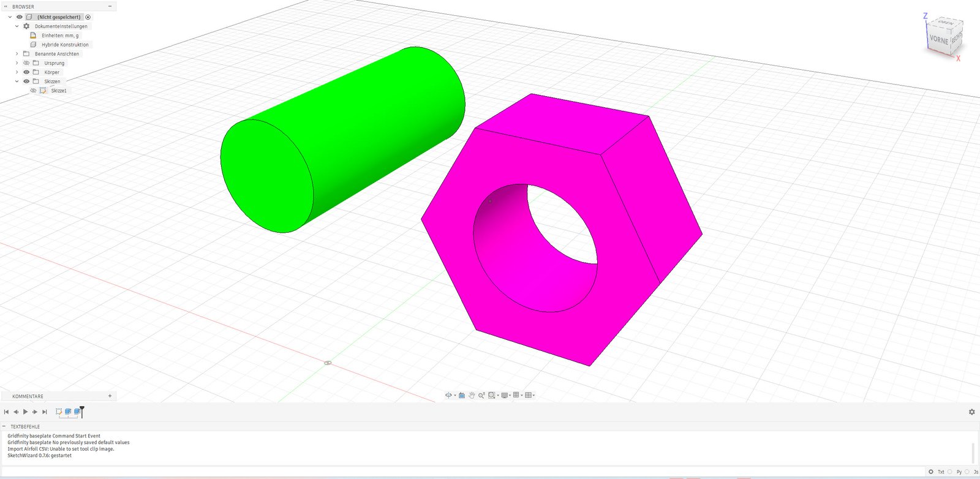The image size is (980, 479).
Task: Select Hybride Konstruktion item
Action: pyautogui.click(x=65, y=45)
